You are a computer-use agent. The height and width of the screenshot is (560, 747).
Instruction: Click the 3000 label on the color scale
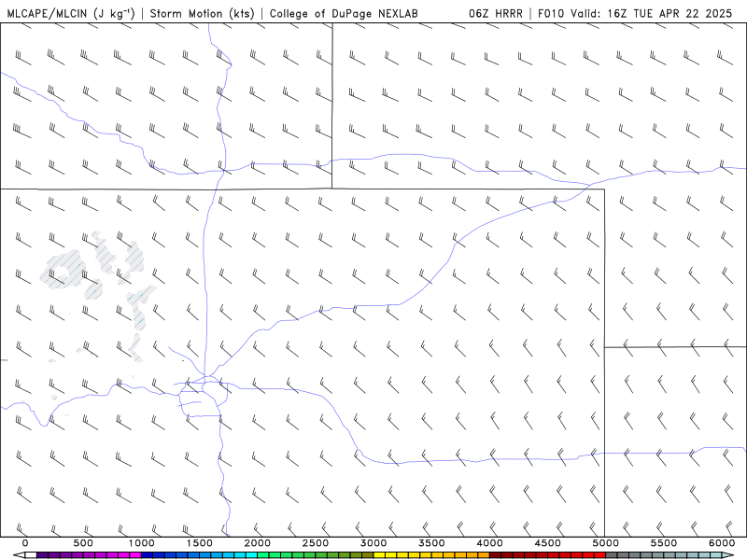pyautogui.click(x=373, y=543)
